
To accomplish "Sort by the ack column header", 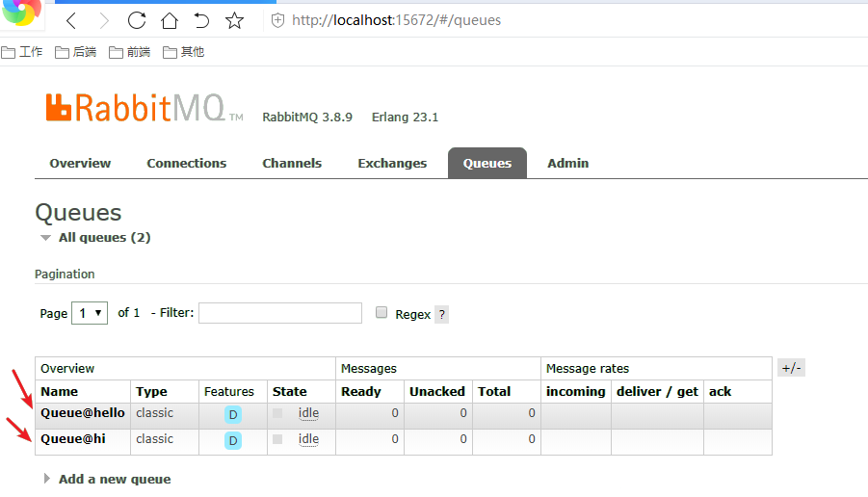I will (721, 392).
